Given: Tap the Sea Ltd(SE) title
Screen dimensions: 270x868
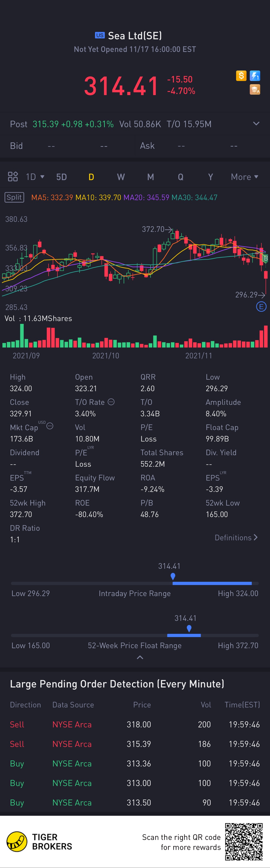Looking at the screenshot, I should [x=135, y=35].
